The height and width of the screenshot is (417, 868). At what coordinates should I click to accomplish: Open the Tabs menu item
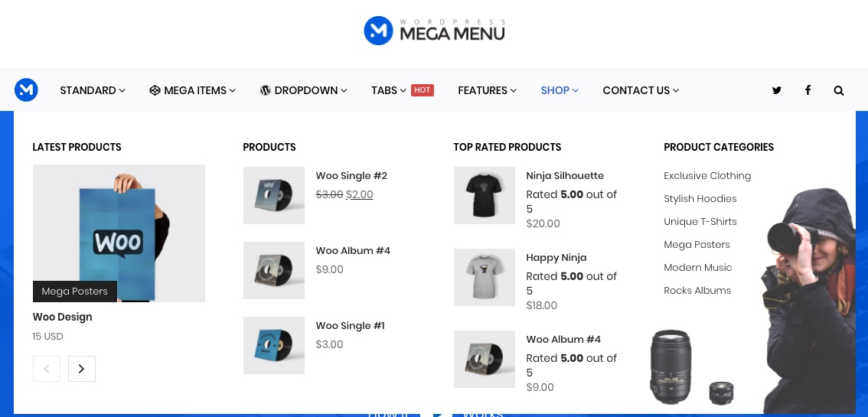click(x=389, y=90)
